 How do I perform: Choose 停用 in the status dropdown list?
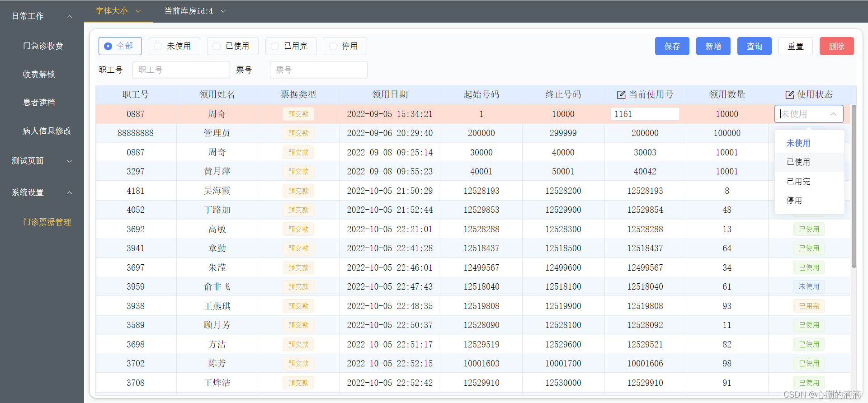coord(809,201)
